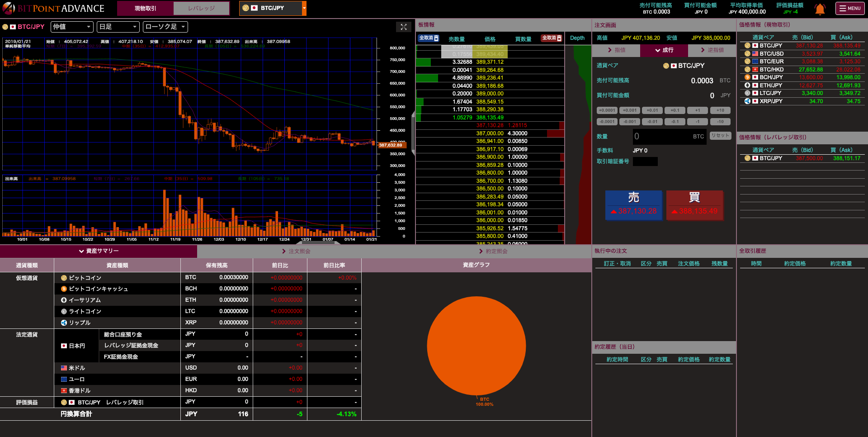Screen dimensions: 868x437
Task: Click the Euro flag icon in asset table
Action: tap(64, 380)
